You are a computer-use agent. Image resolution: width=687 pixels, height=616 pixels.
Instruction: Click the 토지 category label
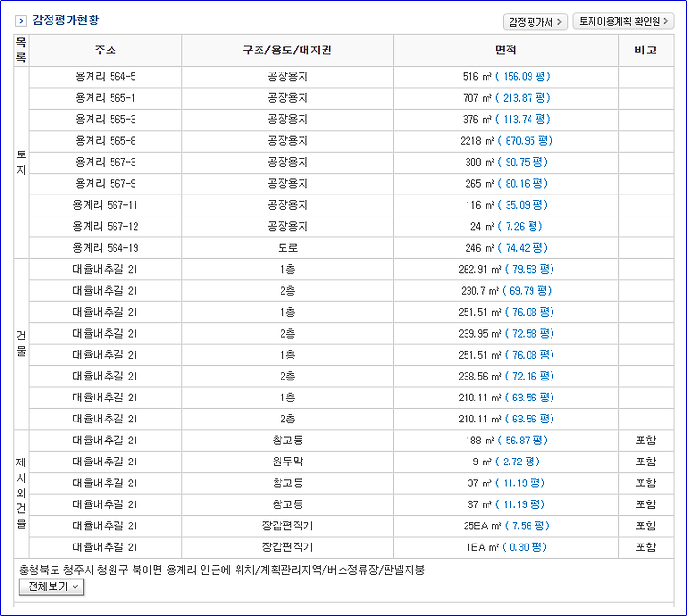pyautogui.click(x=21, y=162)
